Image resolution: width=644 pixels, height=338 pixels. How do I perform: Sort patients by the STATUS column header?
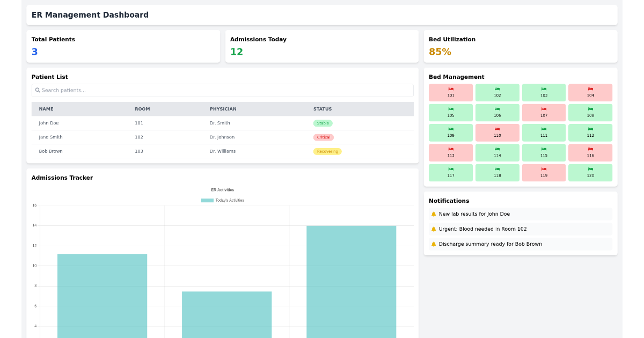322,109
